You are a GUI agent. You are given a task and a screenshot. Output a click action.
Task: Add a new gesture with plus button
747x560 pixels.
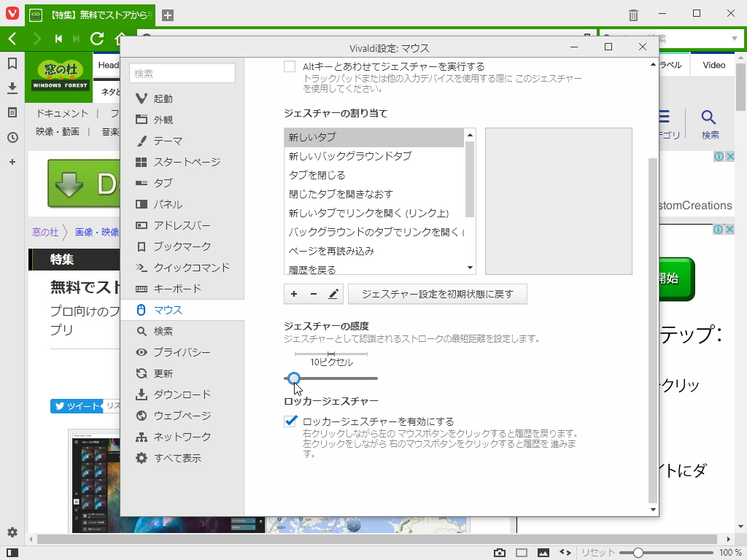(x=294, y=295)
